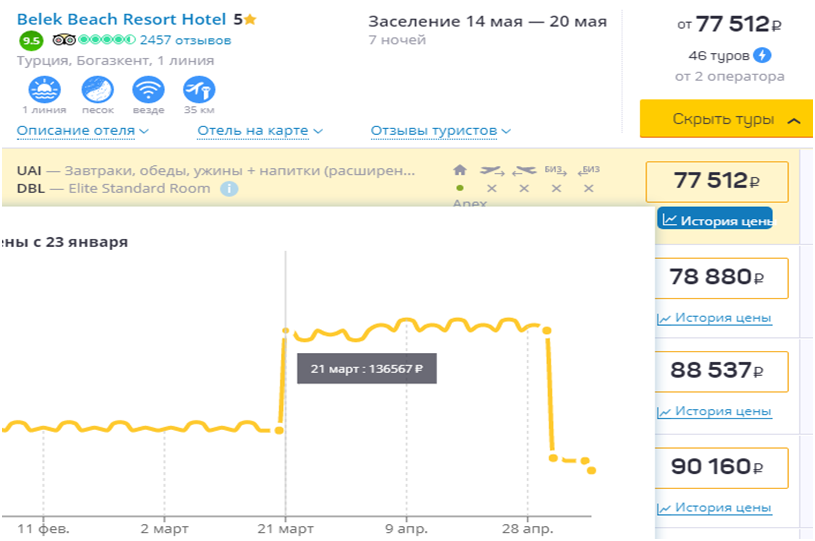Open the 2457 отзывов reviews link
815x541 pixels.
coord(185,40)
